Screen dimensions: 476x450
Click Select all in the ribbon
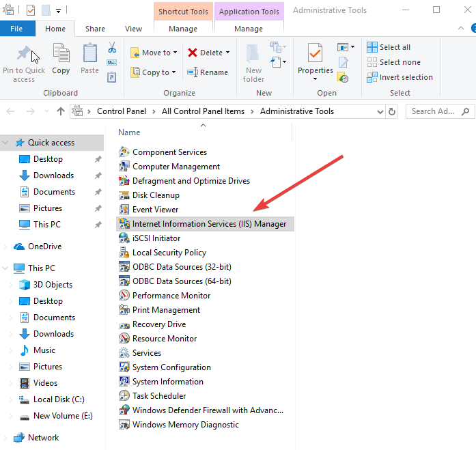394,47
